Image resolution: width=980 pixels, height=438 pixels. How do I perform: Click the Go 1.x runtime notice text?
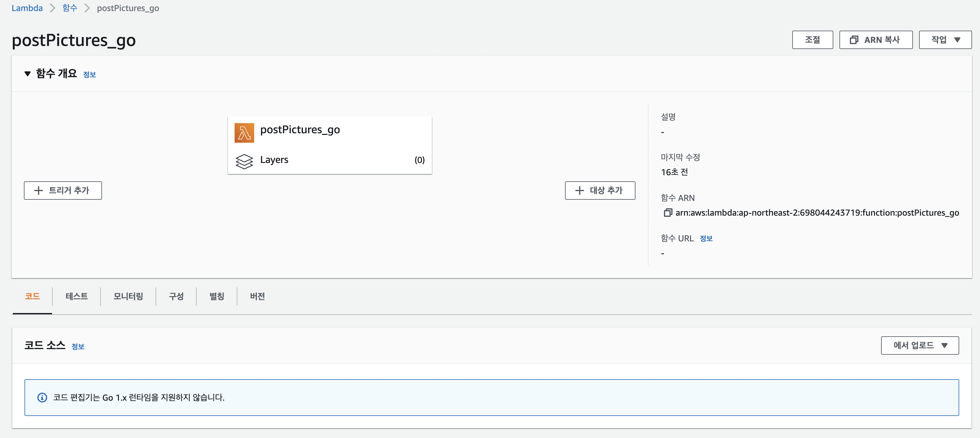tap(139, 397)
